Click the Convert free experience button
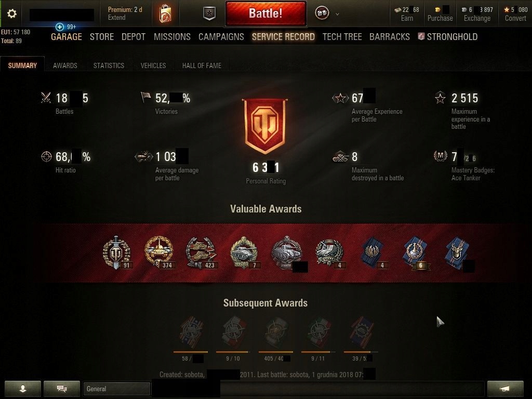The image size is (532, 399). pos(515,18)
